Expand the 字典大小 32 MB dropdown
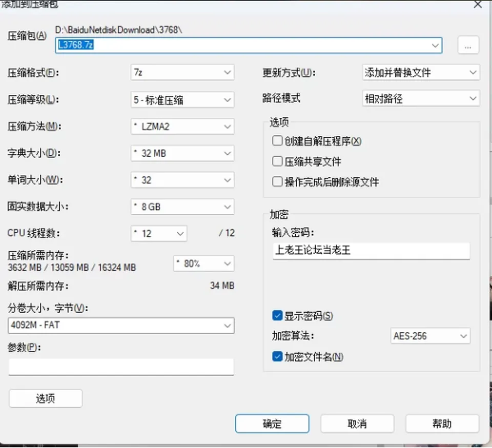Viewport: 492px width, 448px height. point(182,153)
